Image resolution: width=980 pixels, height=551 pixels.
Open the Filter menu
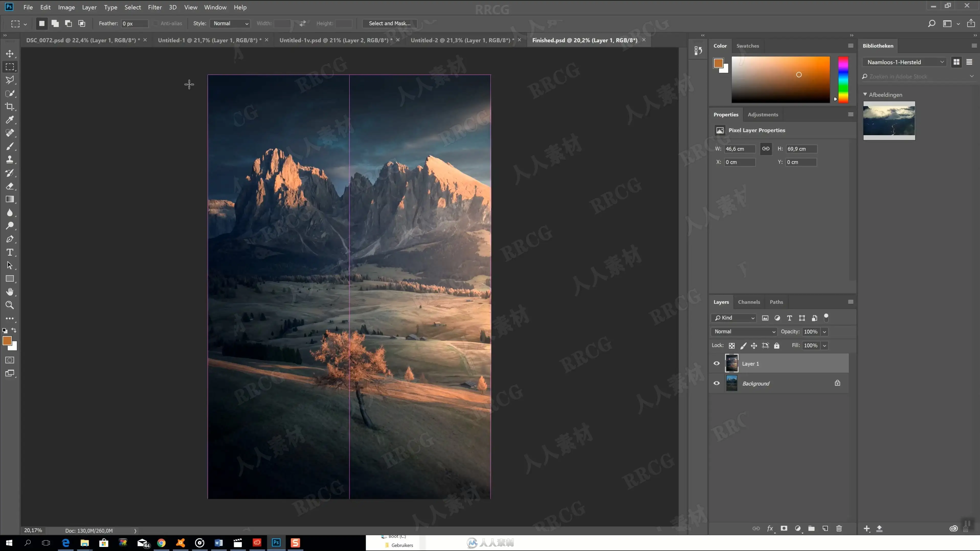[154, 7]
